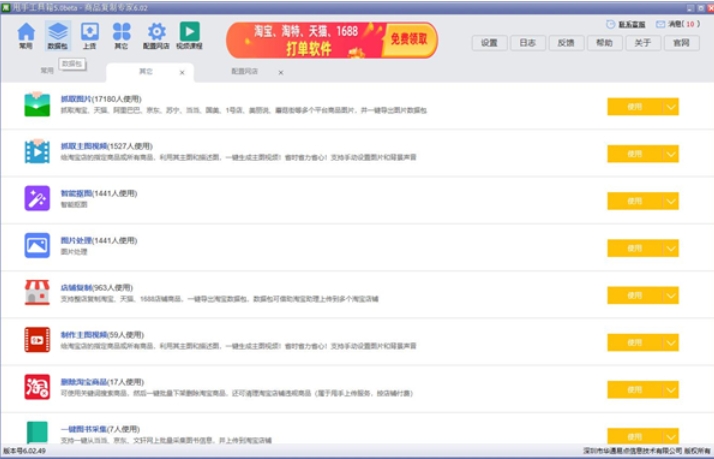714x459 pixels.
Task: Switch to the 配置网店 tab
Action: 245,71
